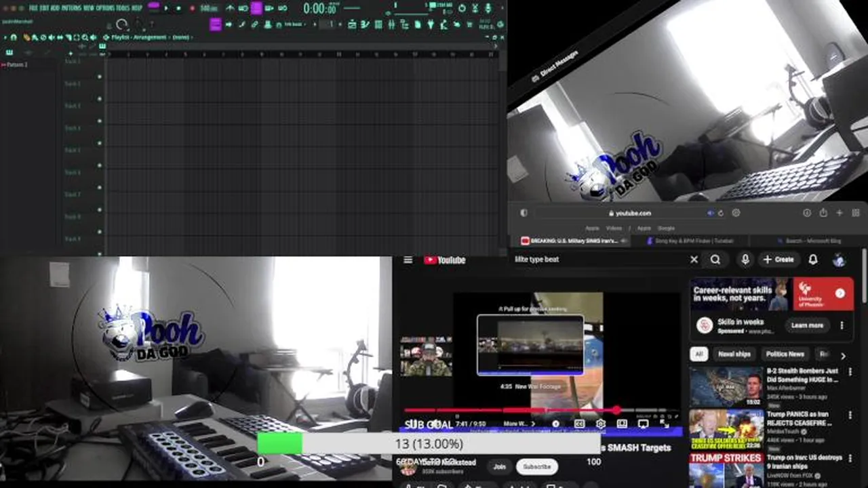Open the FL Studio FILE menu
The height and width of the screenshot is (488, 868).
coord(33,7)
